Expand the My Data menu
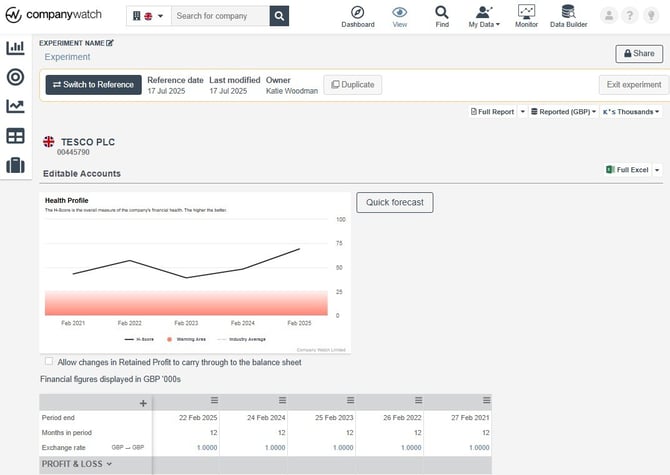 pos(484,17)
